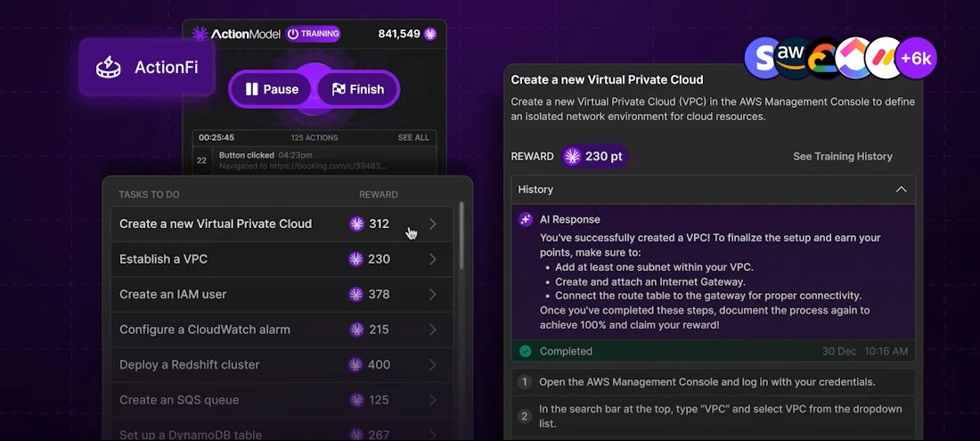This screenshot has height=441, width=980.
Task: Pause the training session
Action: 272,89
